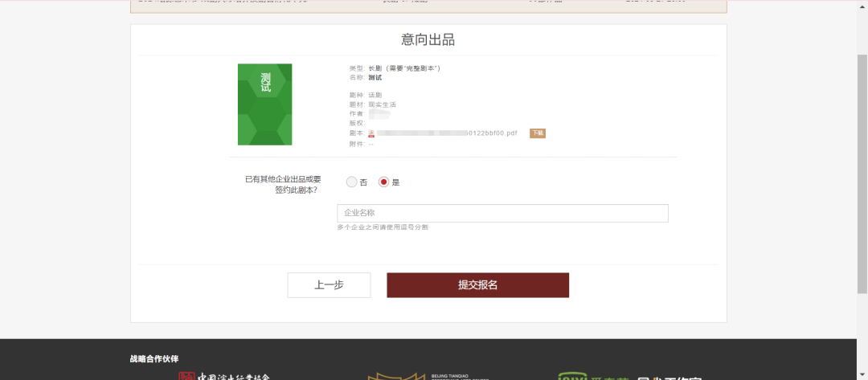Click the 话剧 genre value

pyautogui.click(x=375, y=95)
